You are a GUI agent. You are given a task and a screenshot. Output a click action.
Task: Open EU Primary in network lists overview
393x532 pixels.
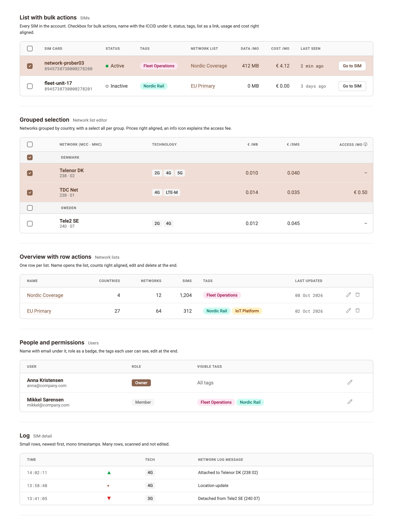pos(39,311)
